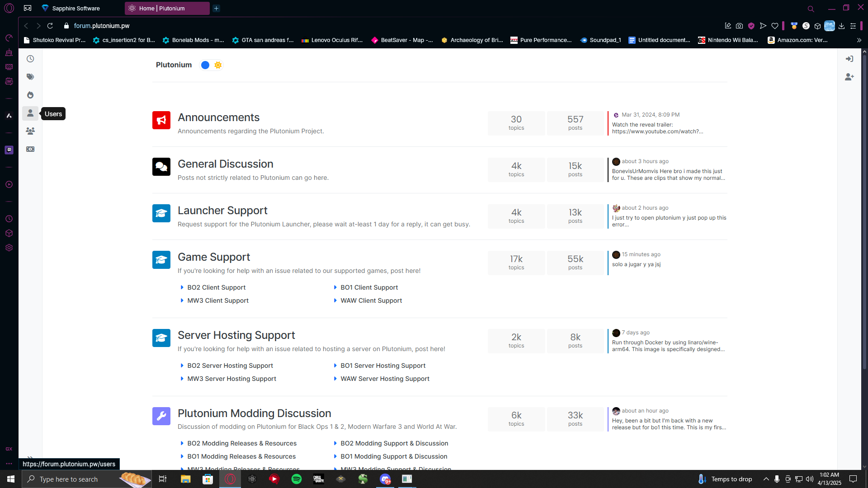Open BO1 Modding Support & Discussion
868x488 pixels.
pyautogui.click(x=394, y=456)
